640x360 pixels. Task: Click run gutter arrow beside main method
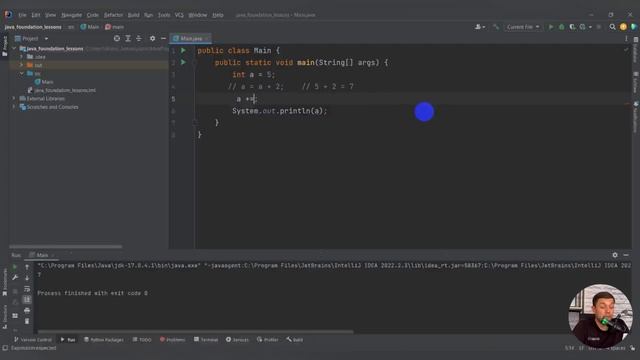click(x=183, y=62)
